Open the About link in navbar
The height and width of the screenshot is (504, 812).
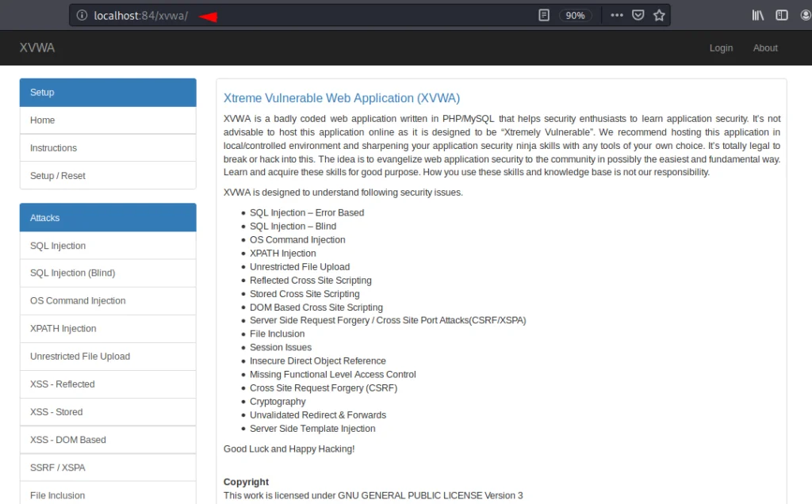click(765, 48)
